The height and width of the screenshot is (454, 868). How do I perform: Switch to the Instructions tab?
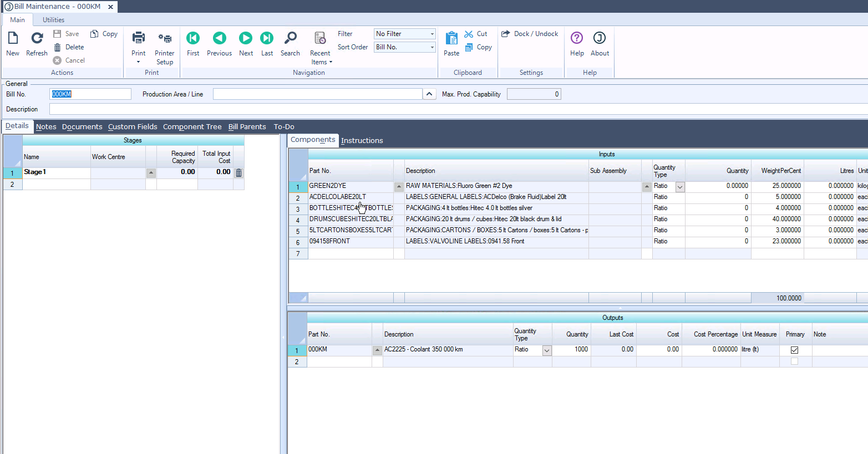[x=362, y=141]
